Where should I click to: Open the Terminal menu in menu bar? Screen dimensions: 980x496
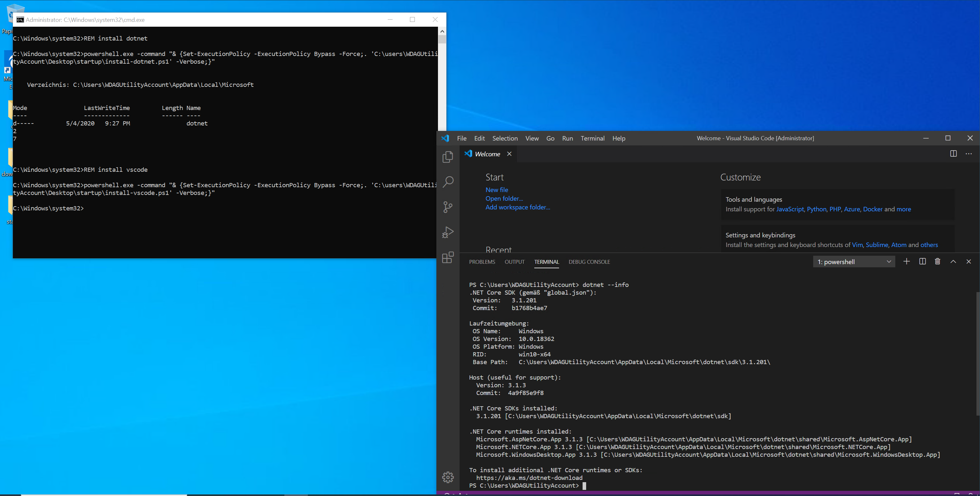pyautogui.click(x=593, y=138)
